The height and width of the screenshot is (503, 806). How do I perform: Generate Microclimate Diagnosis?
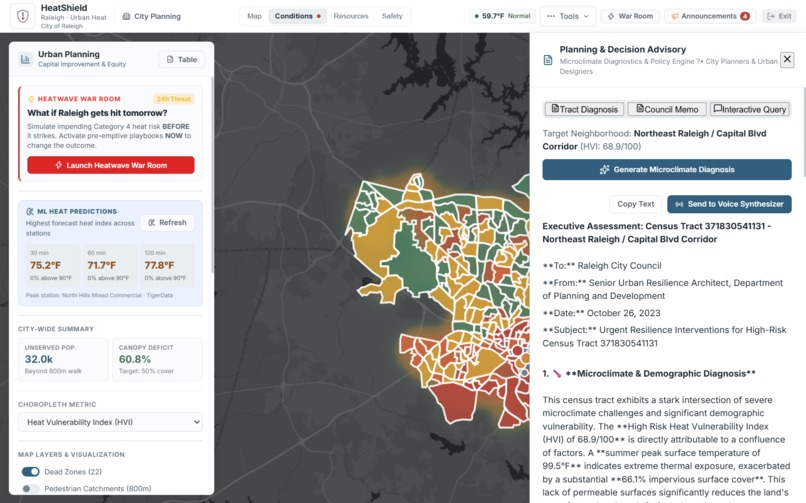point(667,170)
